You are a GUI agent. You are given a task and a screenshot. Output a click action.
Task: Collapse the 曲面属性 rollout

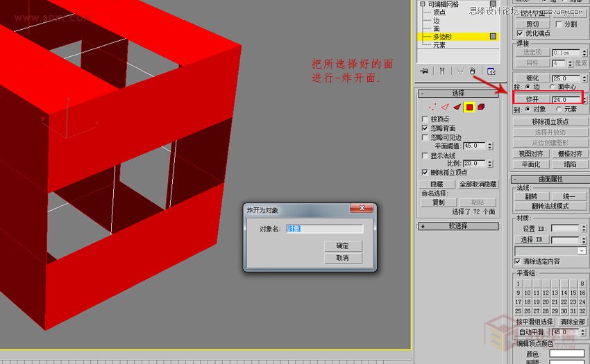click(x=550, y=179)
